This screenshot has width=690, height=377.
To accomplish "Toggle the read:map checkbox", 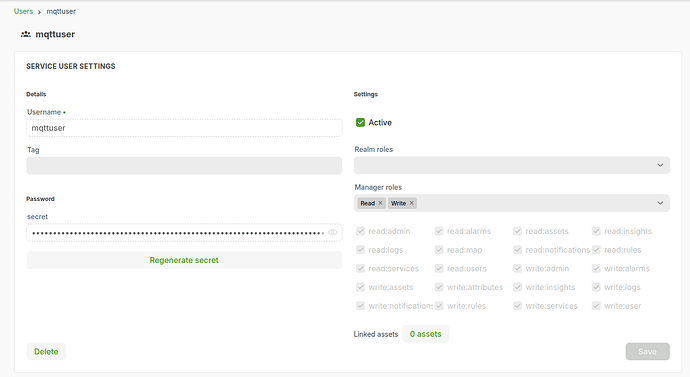I will point(439,249).
